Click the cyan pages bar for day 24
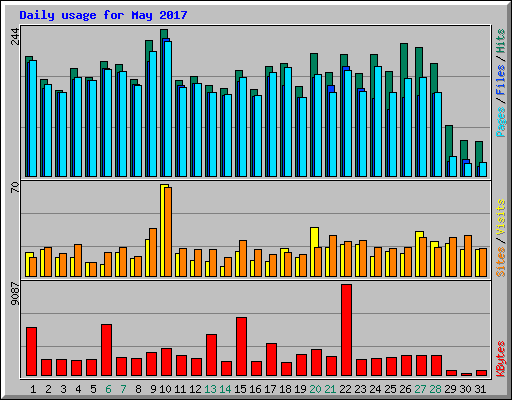The image size is (512, 400). click(378, 121)
